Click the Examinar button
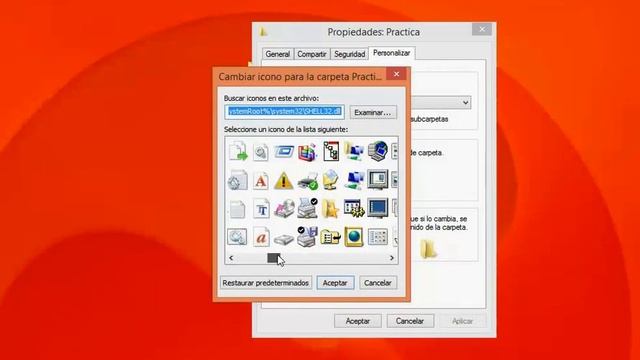The height and width of the screenshot is (360, 640). 373,112
